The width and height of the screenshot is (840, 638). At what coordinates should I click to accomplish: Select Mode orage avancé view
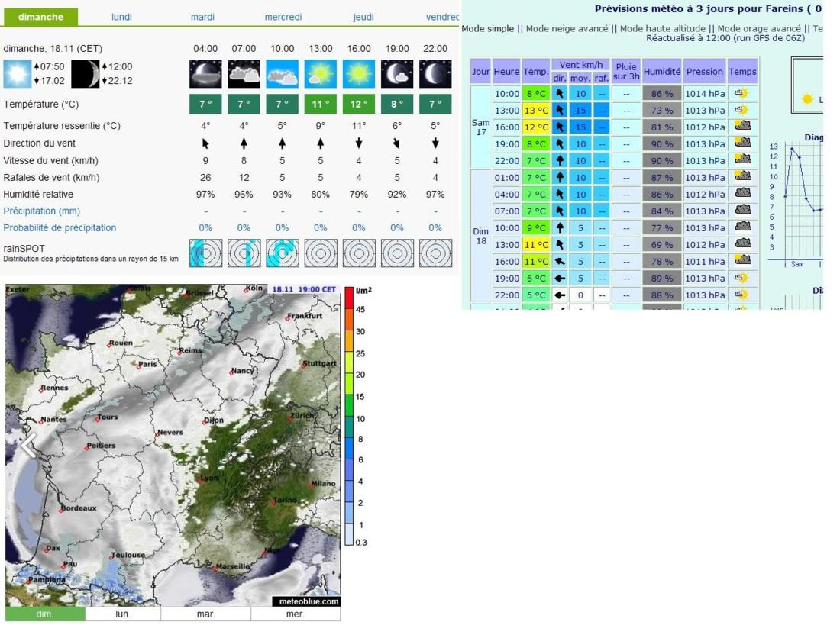pos(759,28)
